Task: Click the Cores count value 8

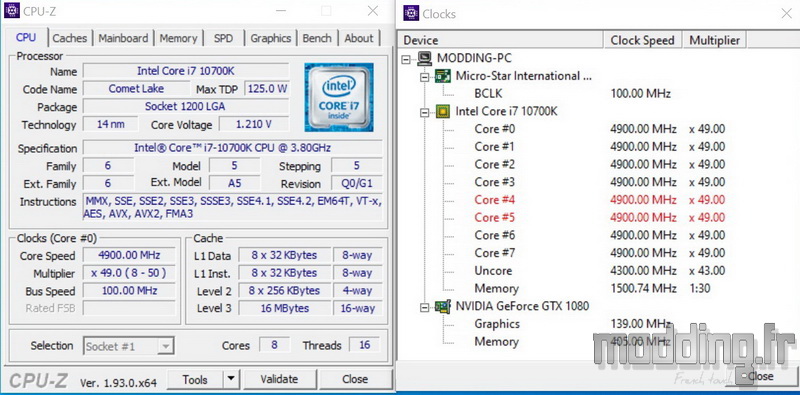Action: [274, 345]
